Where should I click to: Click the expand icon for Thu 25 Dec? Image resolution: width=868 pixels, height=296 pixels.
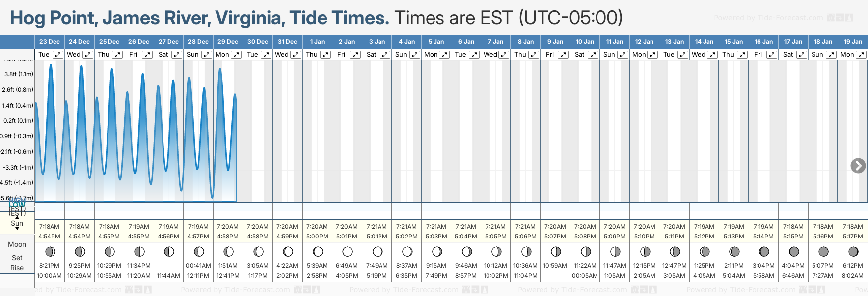pos(117,55)
